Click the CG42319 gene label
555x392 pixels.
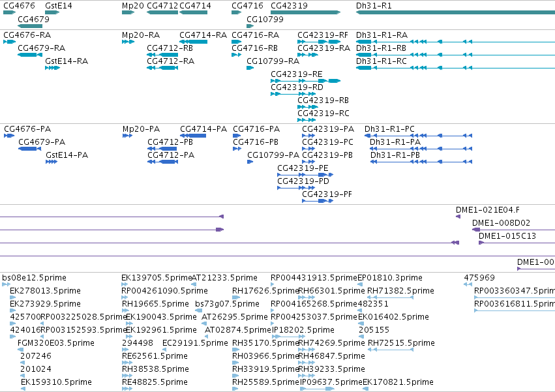[289, 6]
